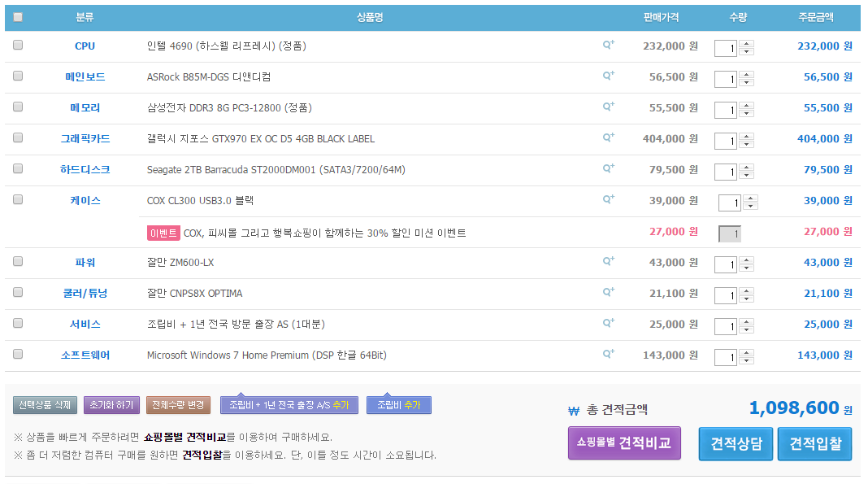Screen dimensions: 868x484
Task: Check the 파워 row checkbox
Action: pyautogui.click(x=18, y=261)
